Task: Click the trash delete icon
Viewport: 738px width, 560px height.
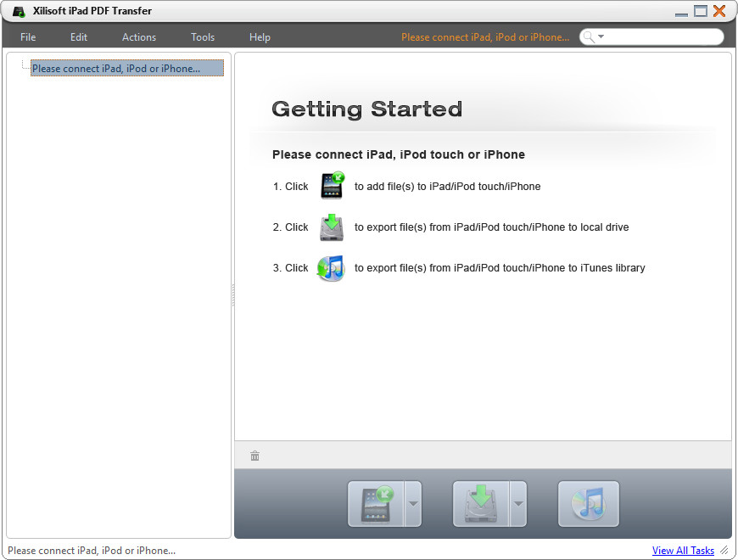Action: tap(254, 456)
